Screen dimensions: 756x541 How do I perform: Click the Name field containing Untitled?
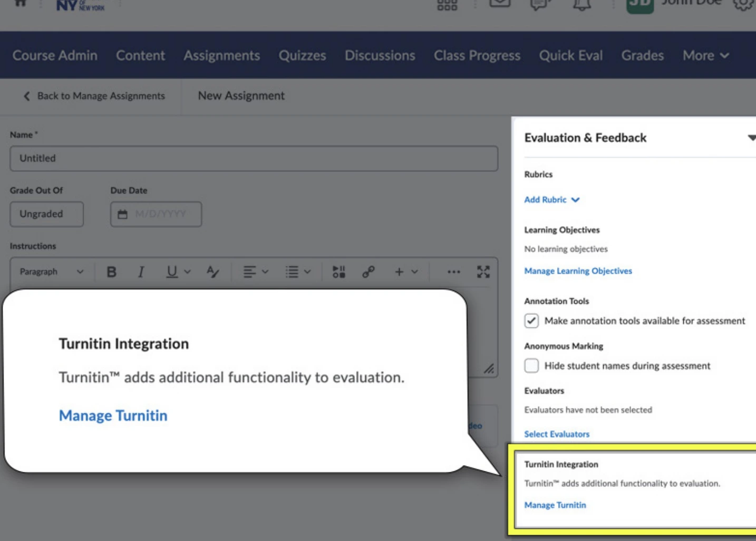pyautogui.click(x=254, y=158)
